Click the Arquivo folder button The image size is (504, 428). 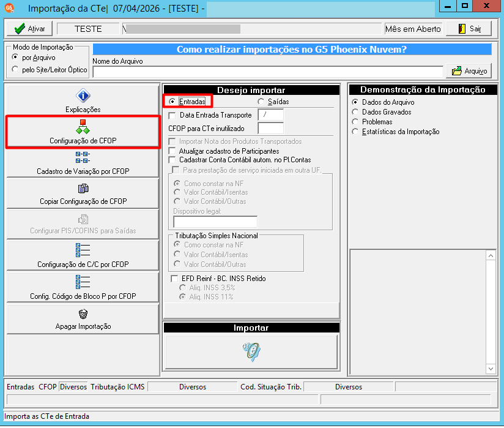(x=469, y=71)
